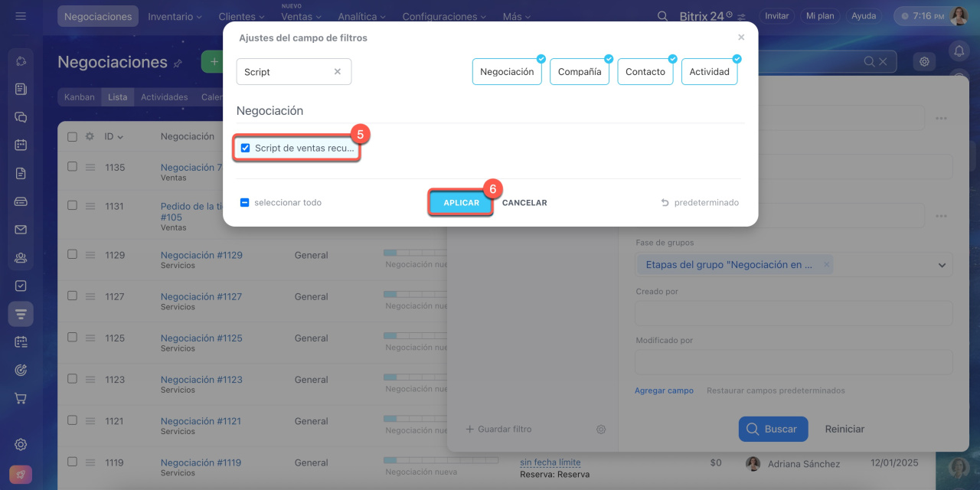Click the notifications bell icon
This screenshot has height=490, width=980.
(x=958, y=51)
